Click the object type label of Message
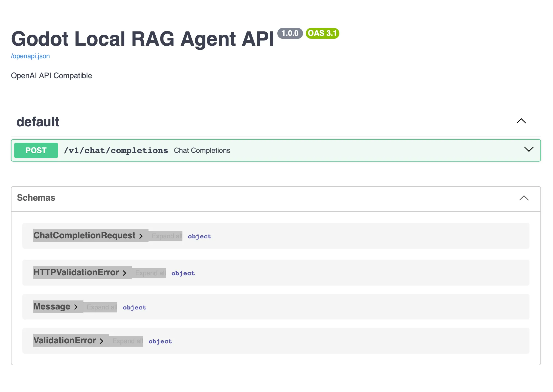Image resolution: width=553 pixels, height=392 pixels. [134, 308]
